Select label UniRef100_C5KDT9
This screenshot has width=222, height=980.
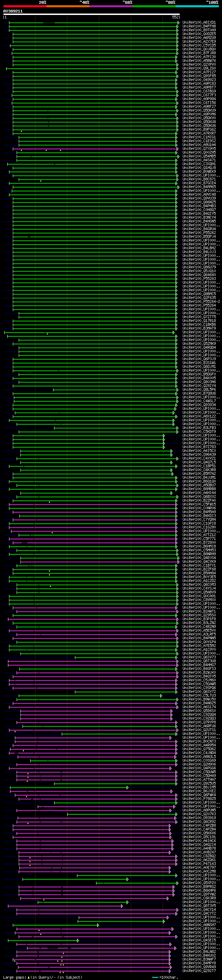(x=199, y=431)
